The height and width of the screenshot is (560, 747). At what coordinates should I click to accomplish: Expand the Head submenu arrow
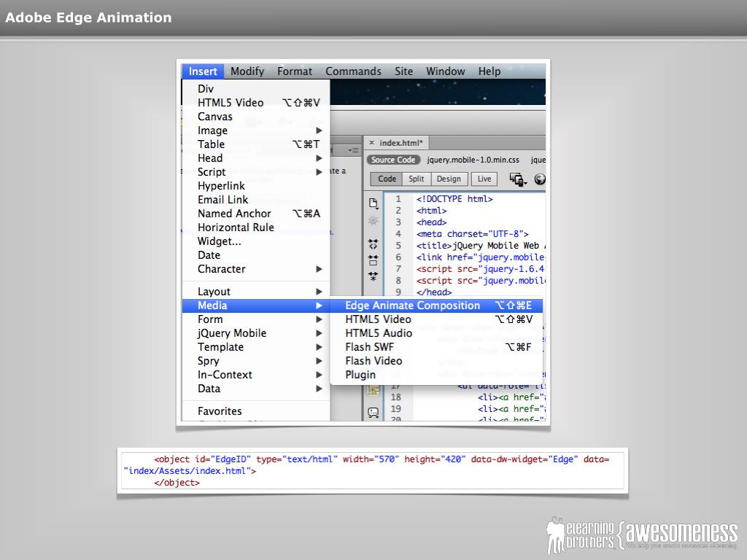pyautogui.click(x=320, y=158)
